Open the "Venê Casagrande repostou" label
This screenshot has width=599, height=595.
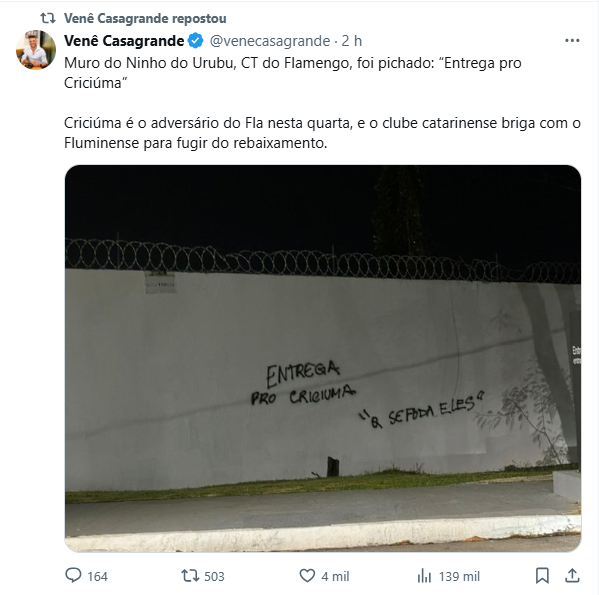(145, 18)
